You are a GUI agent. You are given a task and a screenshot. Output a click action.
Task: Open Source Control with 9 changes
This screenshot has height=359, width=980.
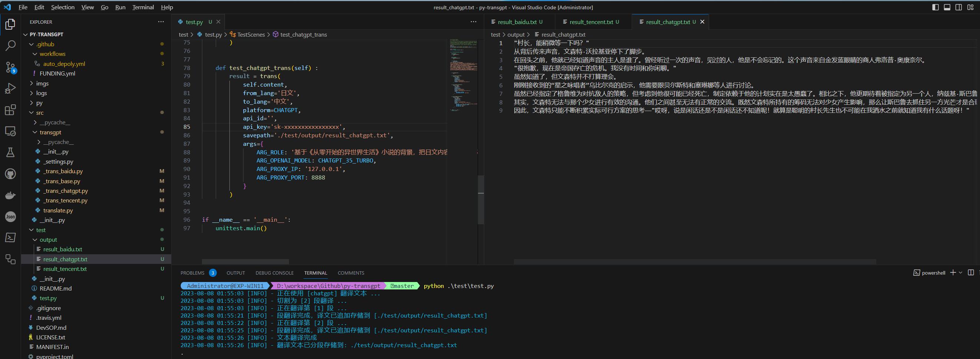(x=10, y=67)
